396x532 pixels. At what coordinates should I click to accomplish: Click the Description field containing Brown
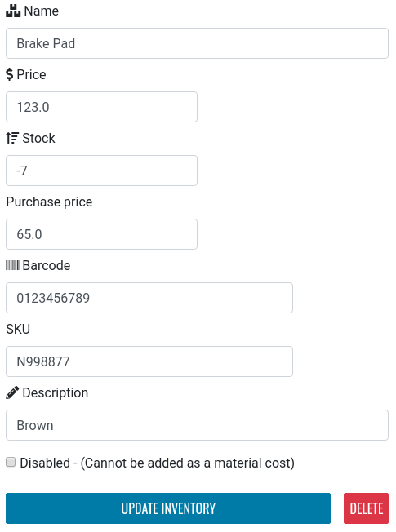click(x=197, y=425)
